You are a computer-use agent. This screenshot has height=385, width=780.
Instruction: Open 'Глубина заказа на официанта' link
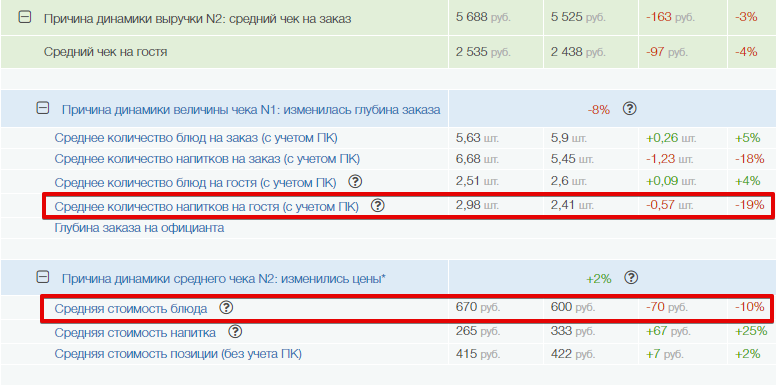[139, 228]
